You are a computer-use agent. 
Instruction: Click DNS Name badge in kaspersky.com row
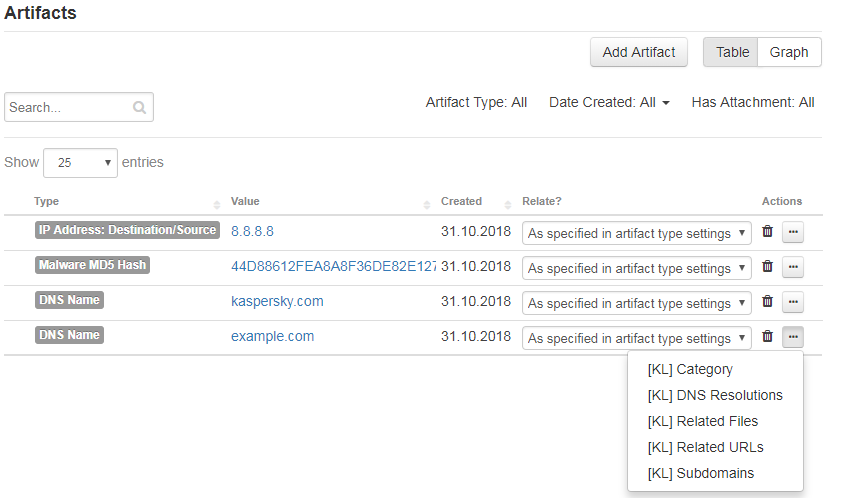(69, 300)
